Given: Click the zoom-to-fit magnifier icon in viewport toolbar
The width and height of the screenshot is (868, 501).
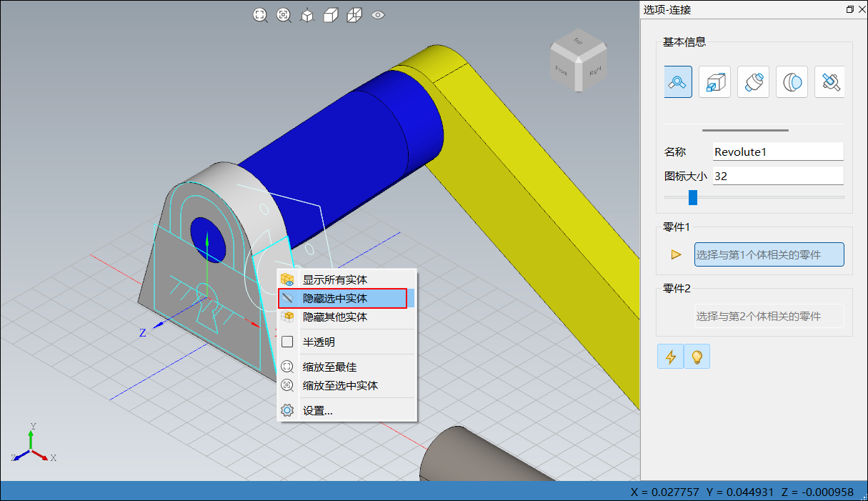Looking at the screenshot, I should pyautogui.click(x=261, y=15).
